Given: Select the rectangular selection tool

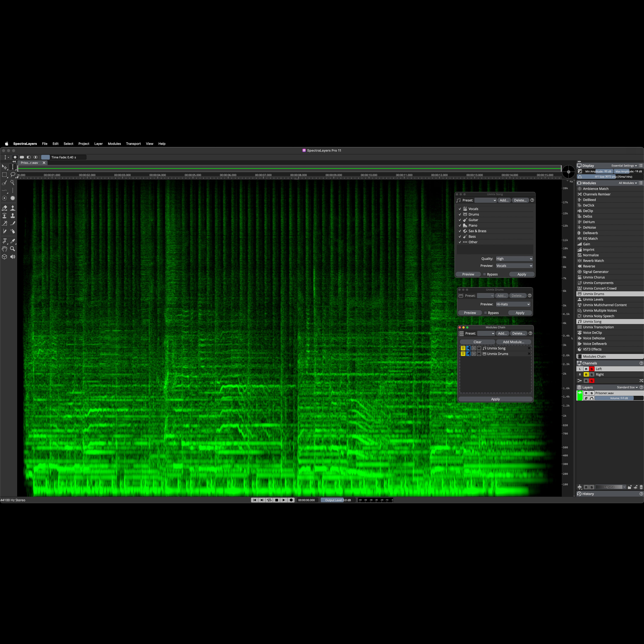Looking at the screenshot, I should tap(4, 175).
